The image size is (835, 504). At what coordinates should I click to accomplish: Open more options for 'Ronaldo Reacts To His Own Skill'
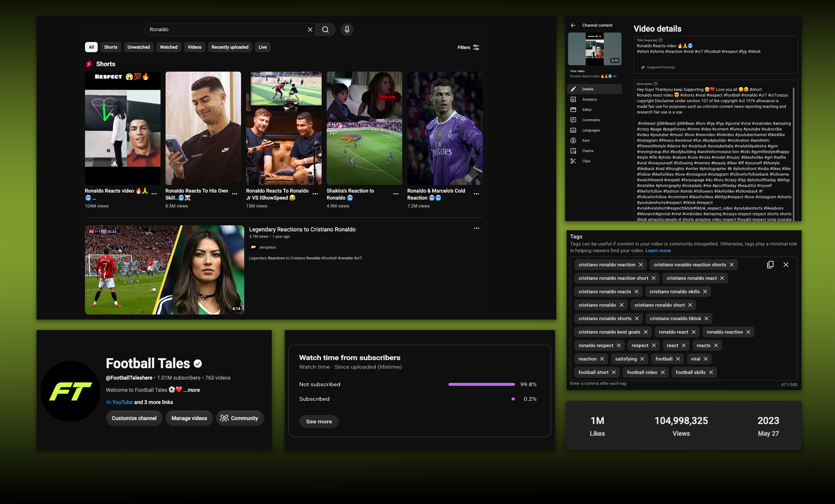click(234, 194)
